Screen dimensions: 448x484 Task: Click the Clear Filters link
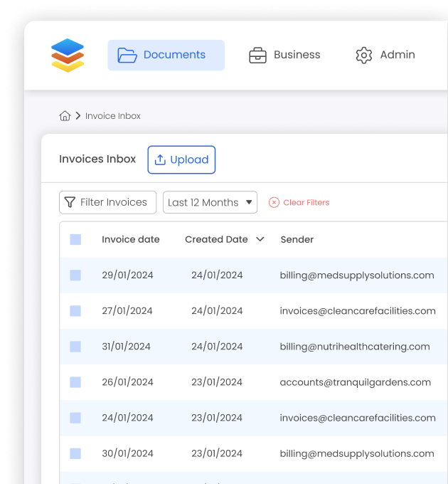click(306, 203)
